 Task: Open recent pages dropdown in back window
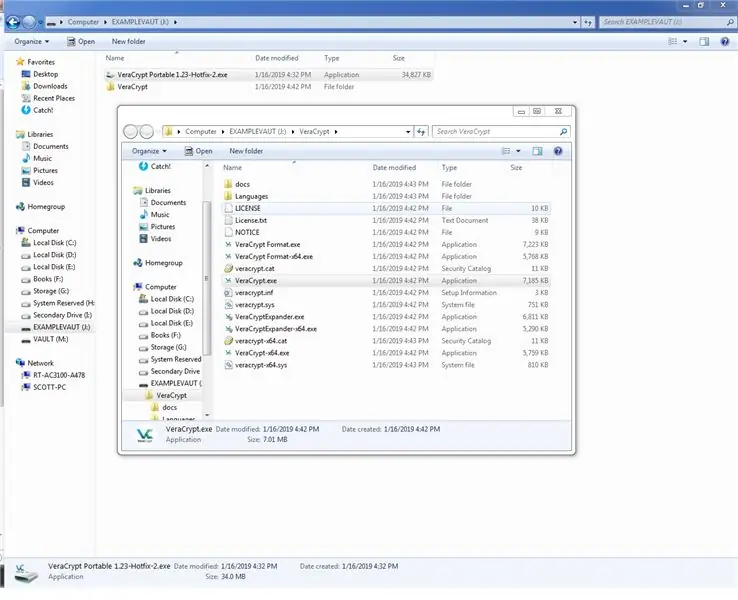point(40,22)
